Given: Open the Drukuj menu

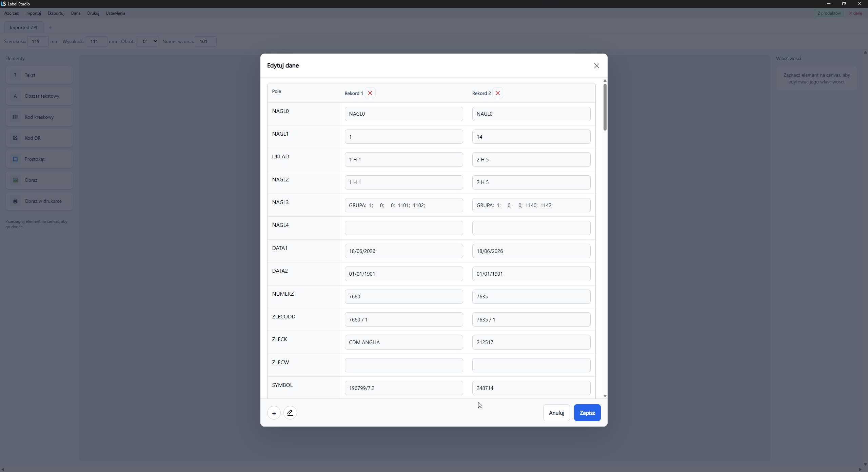Looking at the screenshot, I should tap(93, 13).
